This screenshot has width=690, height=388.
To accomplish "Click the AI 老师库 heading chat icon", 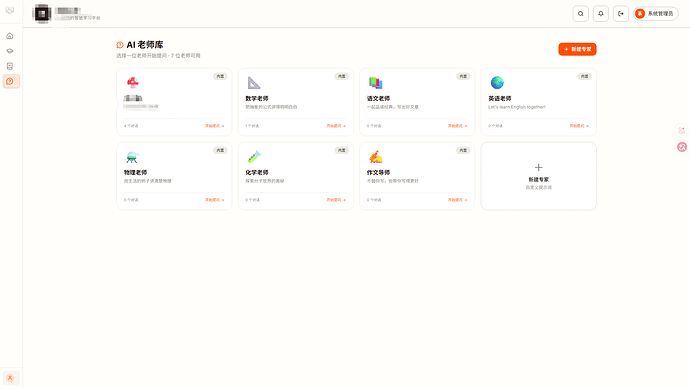I will coord(120,45).
